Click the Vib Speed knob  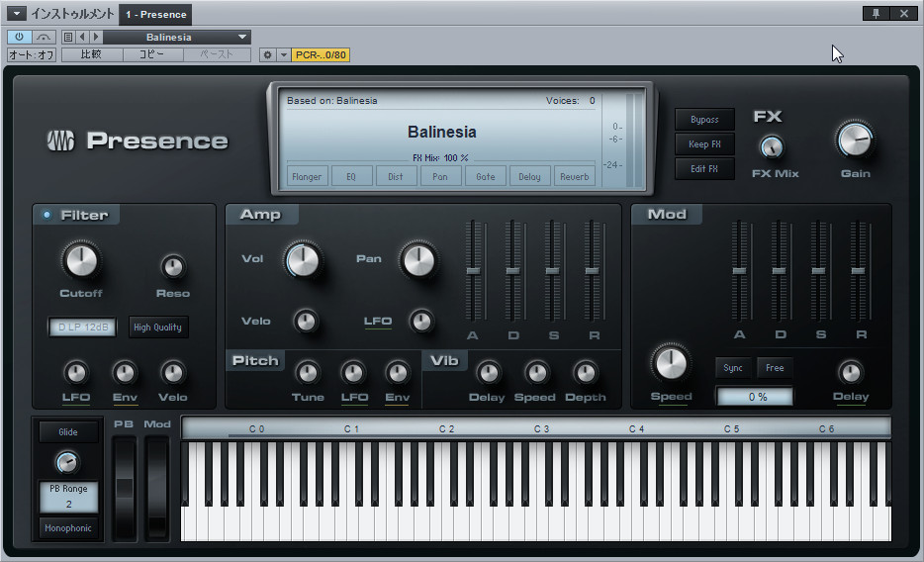pos(536,372)
